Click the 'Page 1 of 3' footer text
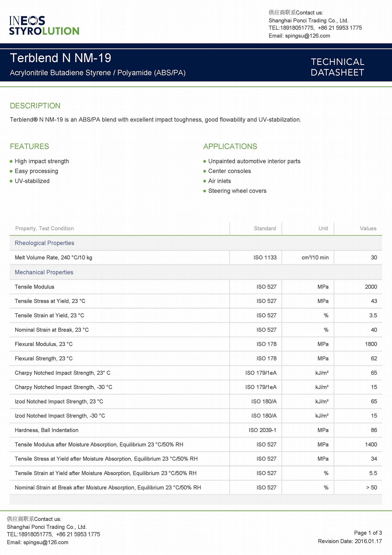This screenshot has height=555, width=392. pos(368,533)
